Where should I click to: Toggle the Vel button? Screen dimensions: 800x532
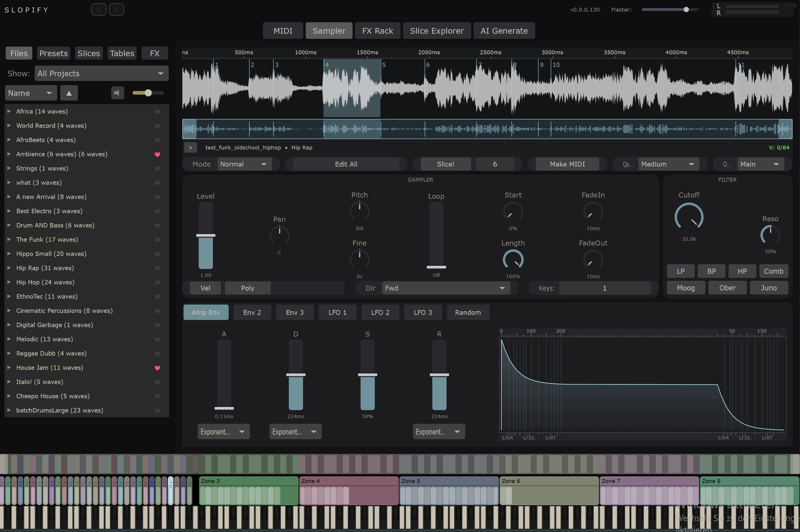205,288
